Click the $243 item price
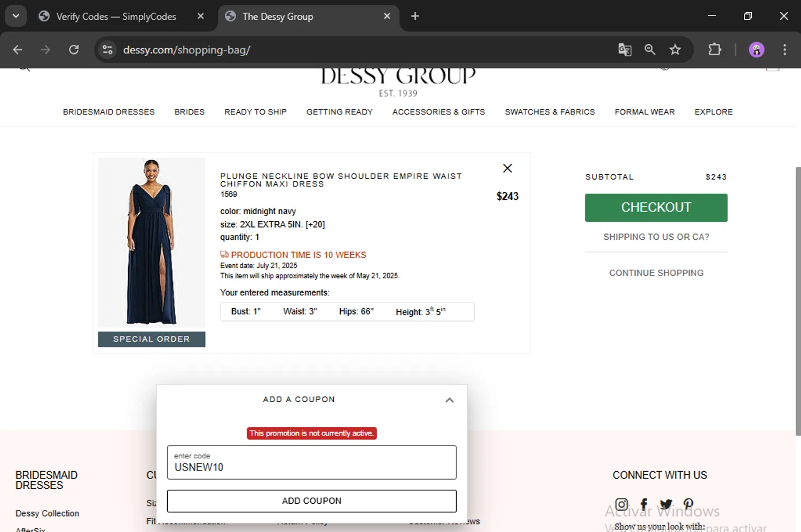Viewport: 801px width, 532px height. [x=507, y=196]
